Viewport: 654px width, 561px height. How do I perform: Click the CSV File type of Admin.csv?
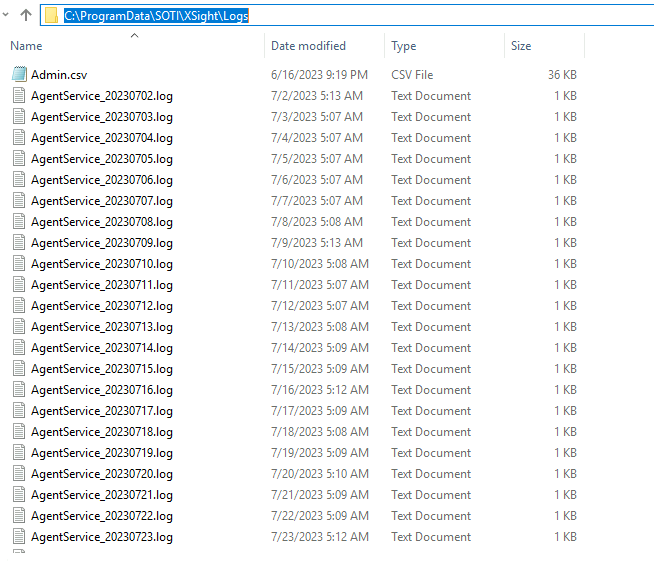click(414, 75)
